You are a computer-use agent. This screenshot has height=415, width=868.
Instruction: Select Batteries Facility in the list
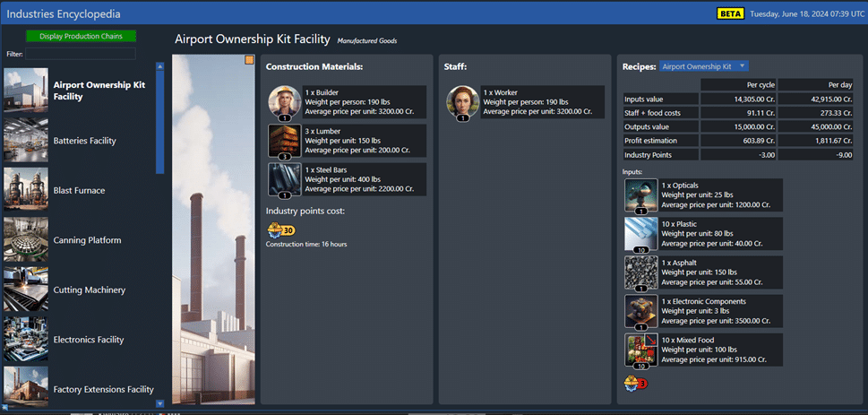pyautogui.click(x=84, y=141)
